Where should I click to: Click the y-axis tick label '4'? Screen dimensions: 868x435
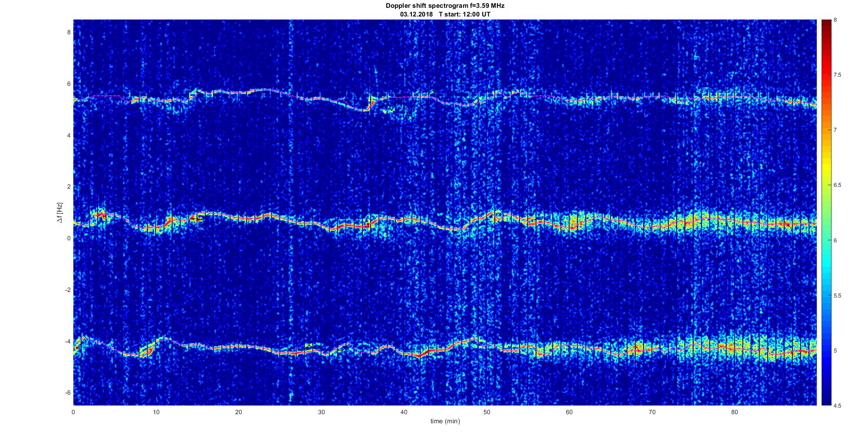(69, 135)
